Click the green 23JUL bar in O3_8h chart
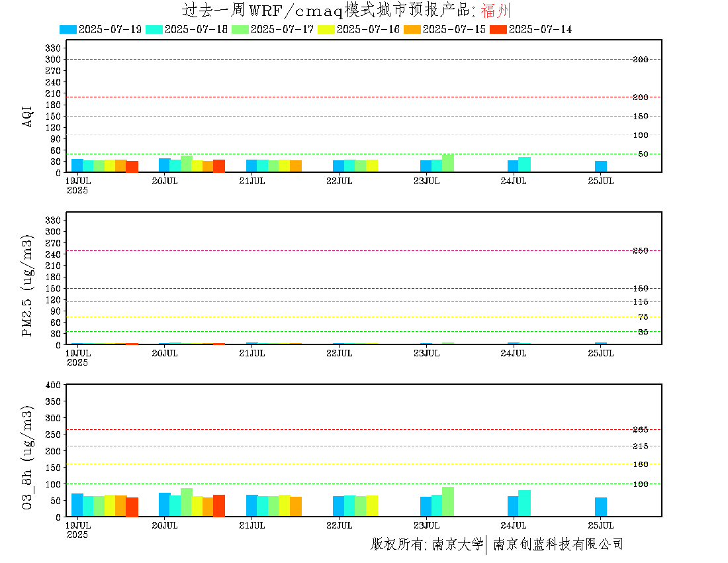This screenshot has width=728, height=563. (448, 501)
